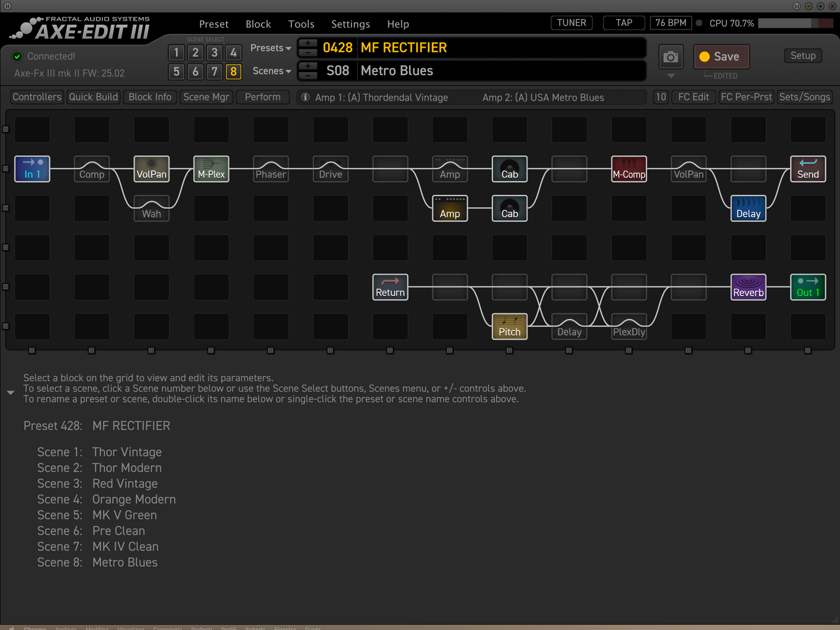
Task: Collapse the info panel triangle
Action: pyautogui.click(x=10, y=393)
